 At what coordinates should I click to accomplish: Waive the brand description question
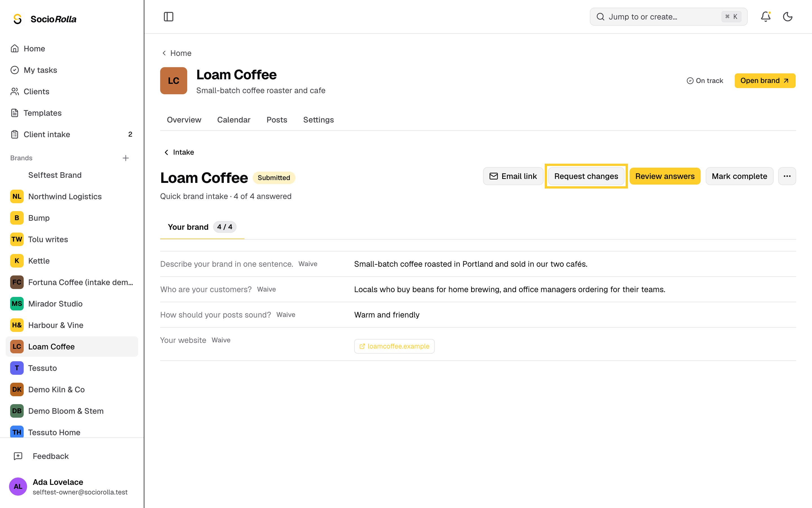coord(308,264)
